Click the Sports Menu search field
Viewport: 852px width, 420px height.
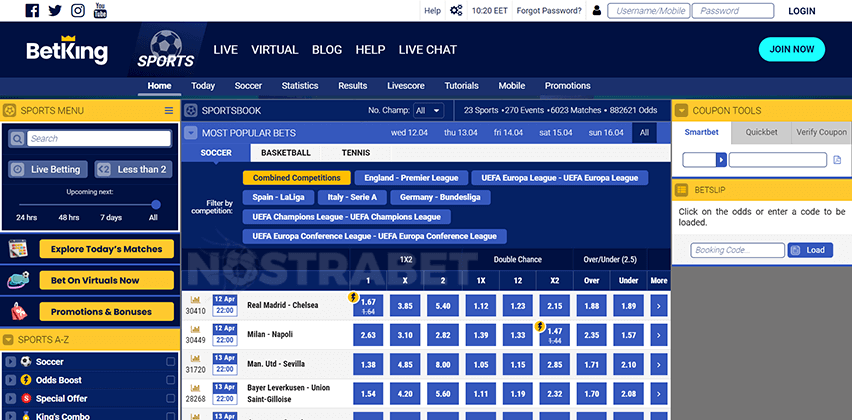pos(99,139)
